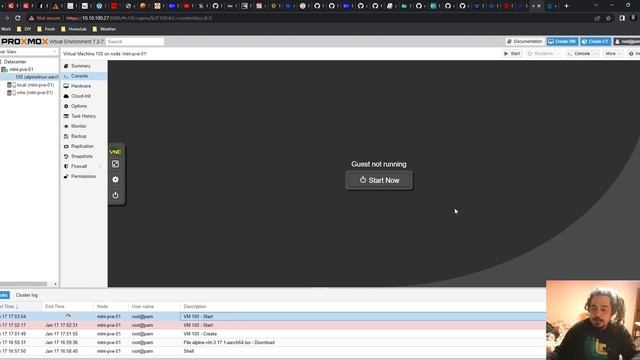
Task: Select failed red VM 100 - Start task
Action: click(273, 325)
